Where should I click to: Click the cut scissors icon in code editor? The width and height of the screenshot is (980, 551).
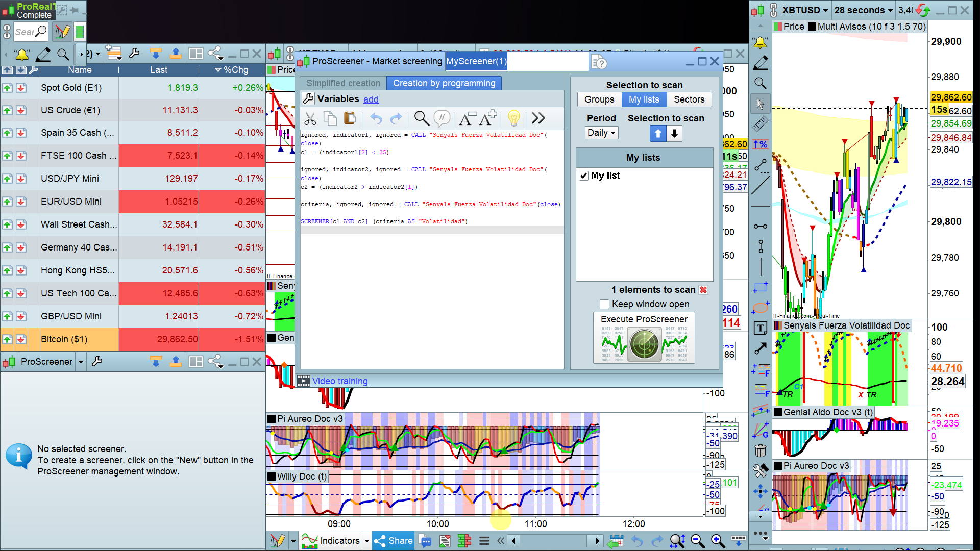point(310,119)
